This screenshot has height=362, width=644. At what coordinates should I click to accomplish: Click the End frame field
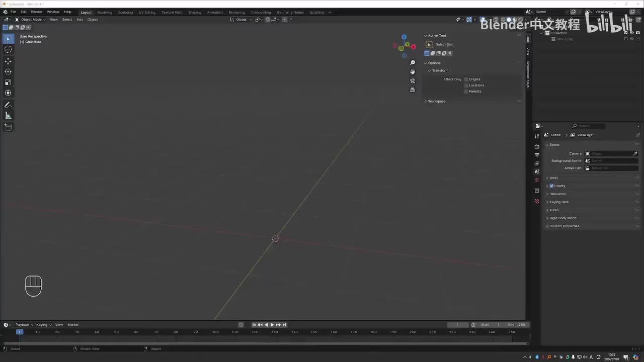click(517, 325)
